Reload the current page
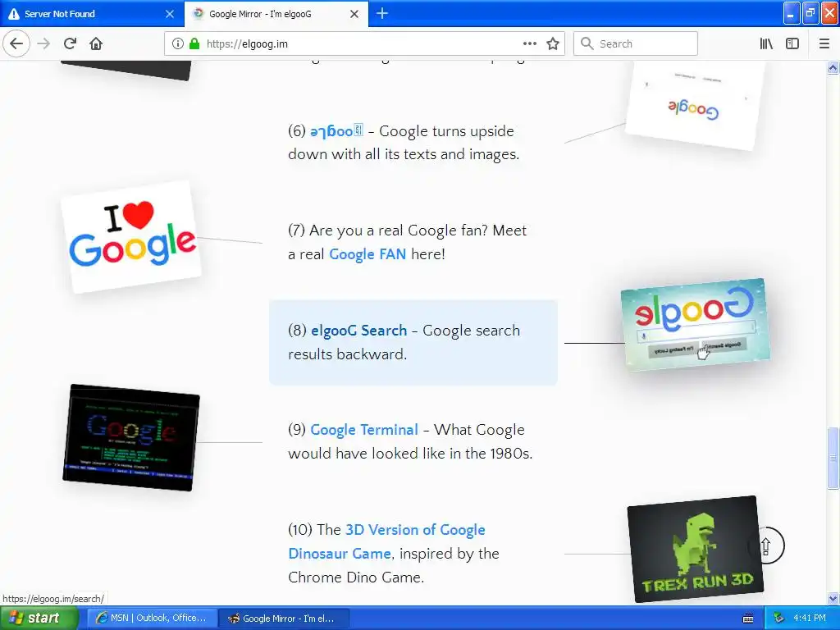This screenshot has height=630, width=840. pos(71,43)
